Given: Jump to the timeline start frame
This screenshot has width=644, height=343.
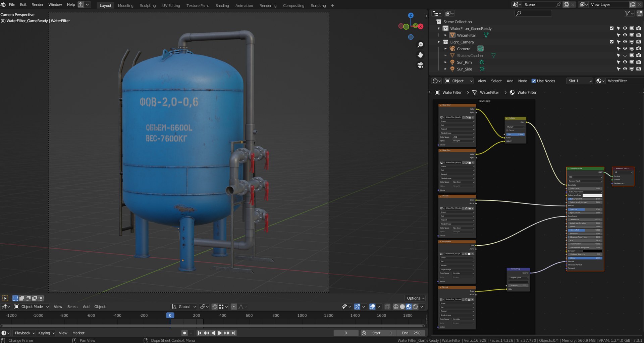Looking at the screenshot, I should coord(200,333).
